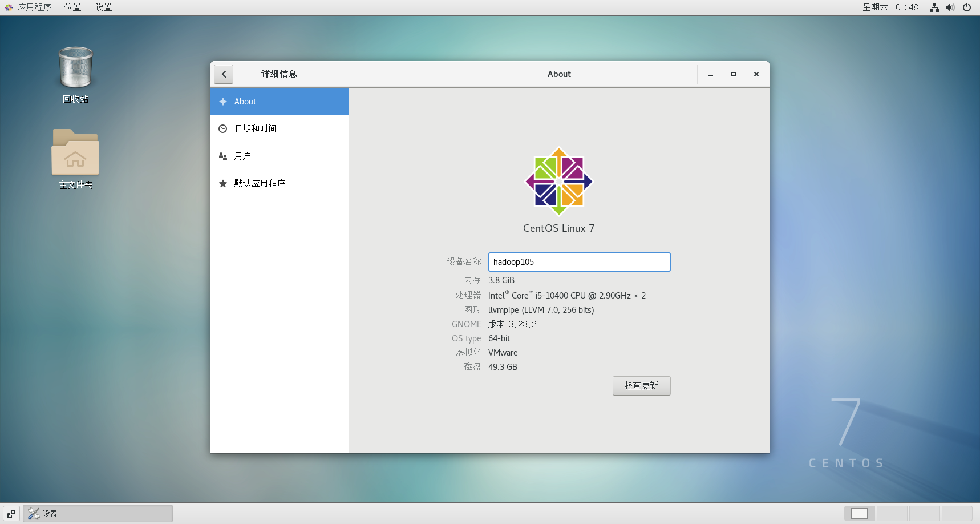
Task: Click the 应用程序 menu's CentOS icon
Action: pos(9,7)
